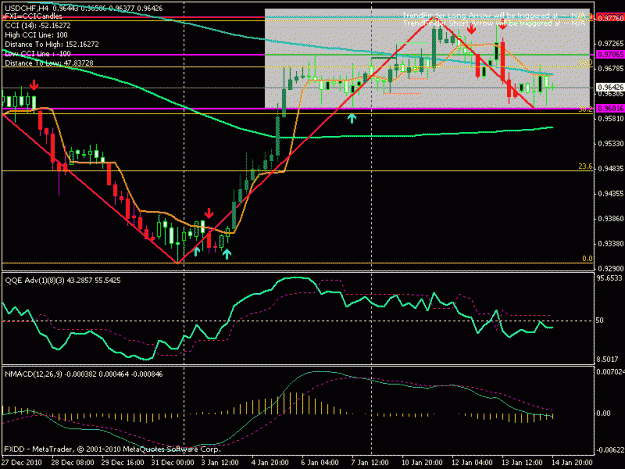Select the red down arrow under the TrendFinder Long Arrow text
The image size is (625, 469).
tap(472, 29)
